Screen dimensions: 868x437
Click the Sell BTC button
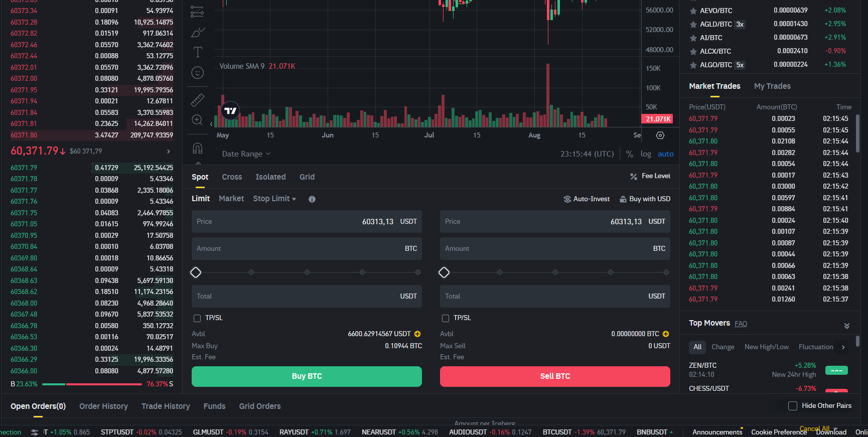555,376
